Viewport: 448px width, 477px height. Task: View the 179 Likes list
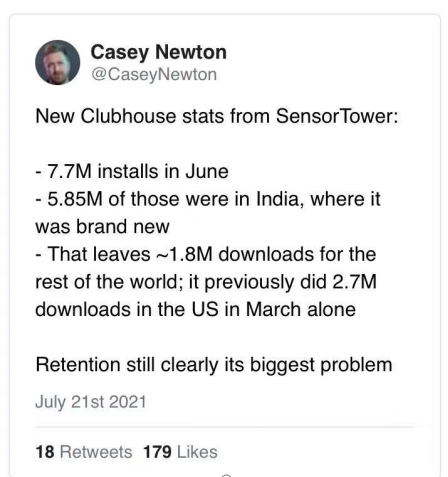(180, 452)
